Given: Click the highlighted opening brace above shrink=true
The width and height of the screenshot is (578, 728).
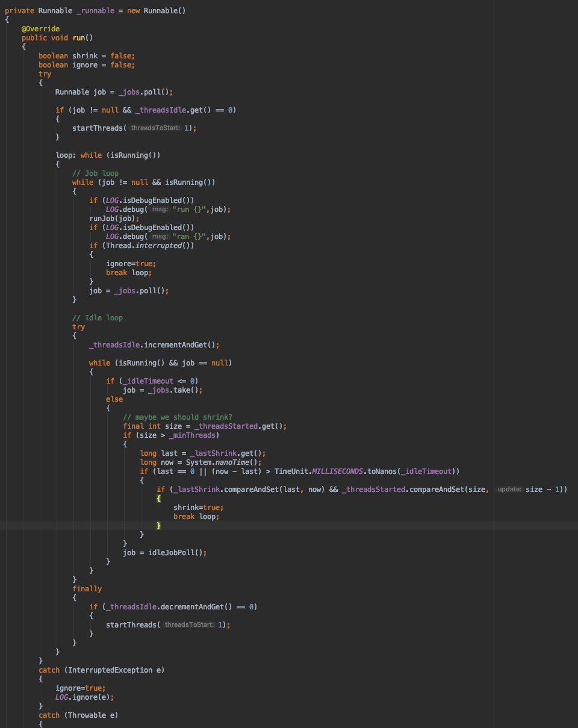Looking at the screenshot, I should click(x=159, y=499).
